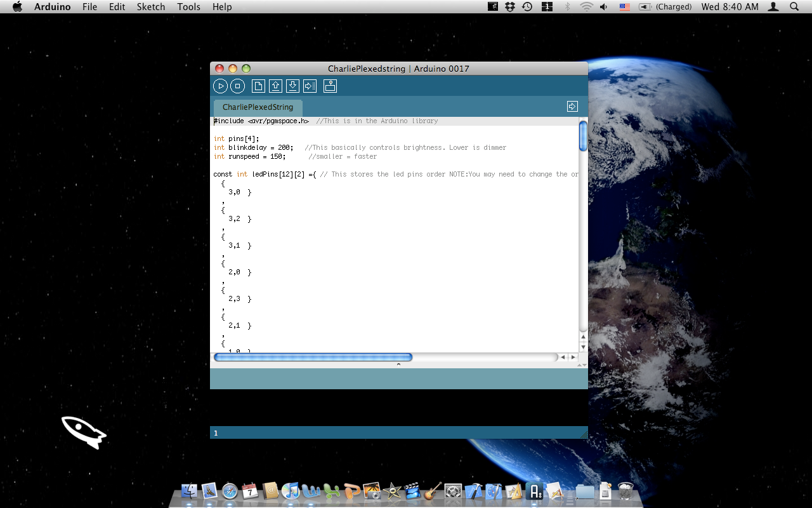Open the Apple menu
Screen dimensions: 812x508
click(x=17, y=7)
